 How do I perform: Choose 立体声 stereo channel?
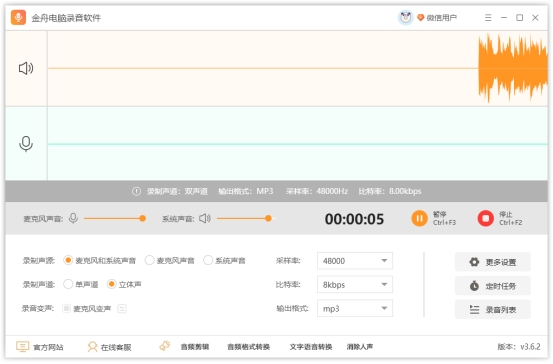click(124, 284)
